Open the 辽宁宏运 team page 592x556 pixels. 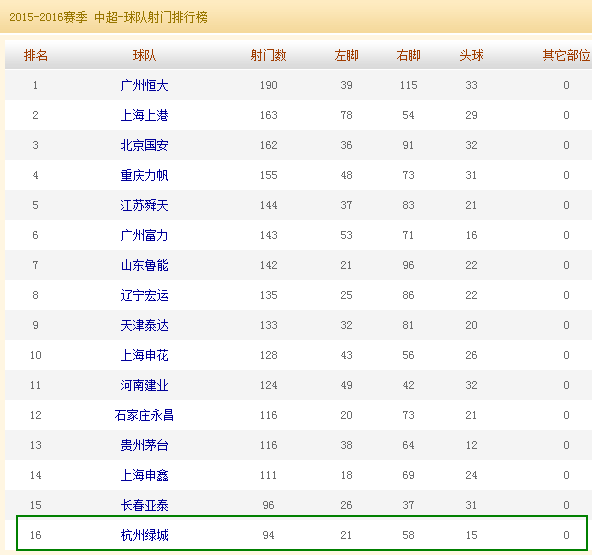(x=144, y=295)
